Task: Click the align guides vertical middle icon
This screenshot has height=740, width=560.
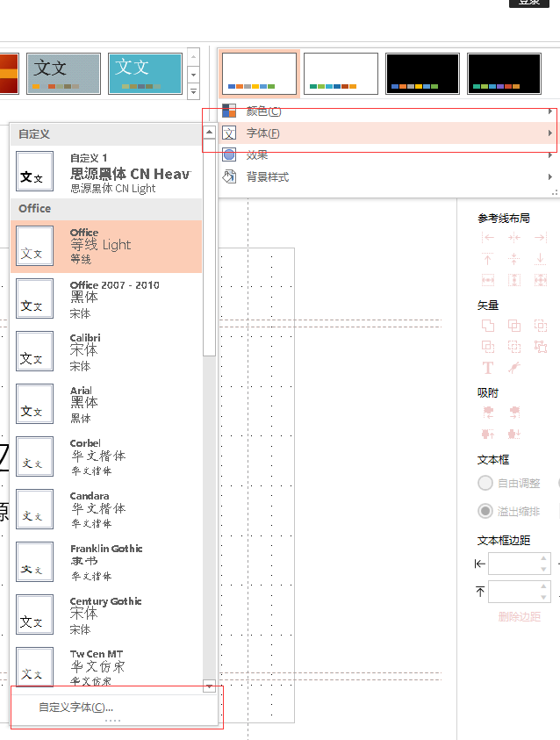Action: click(x=514, y=259)
